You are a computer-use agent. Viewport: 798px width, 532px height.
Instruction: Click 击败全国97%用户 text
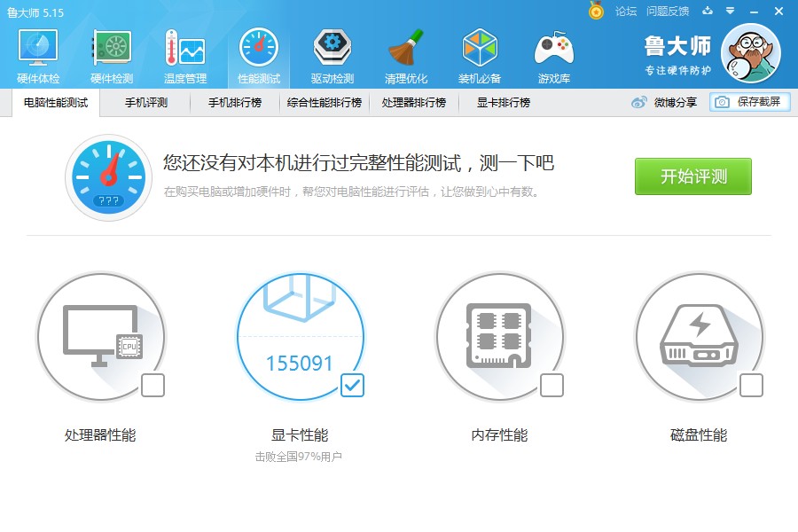[299, 457]
